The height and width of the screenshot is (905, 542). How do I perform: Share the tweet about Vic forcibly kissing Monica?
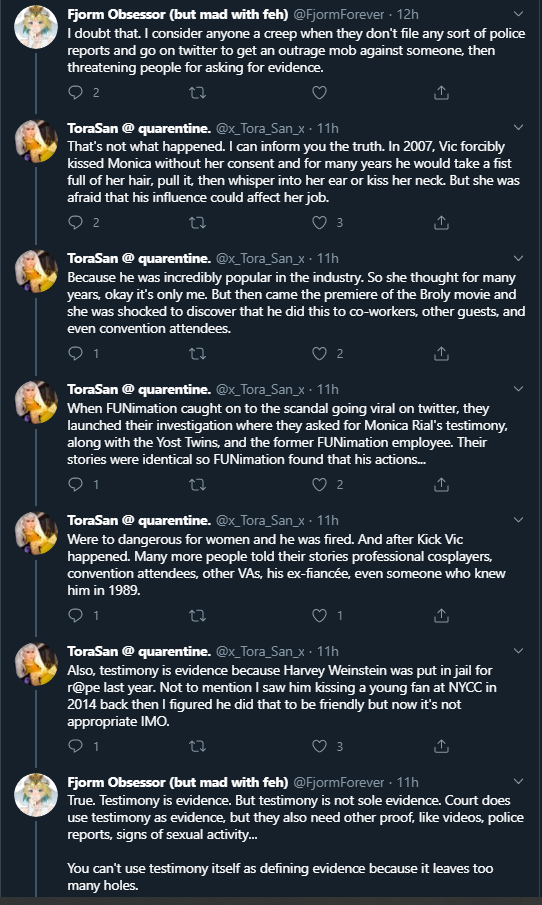click(441, 222)
